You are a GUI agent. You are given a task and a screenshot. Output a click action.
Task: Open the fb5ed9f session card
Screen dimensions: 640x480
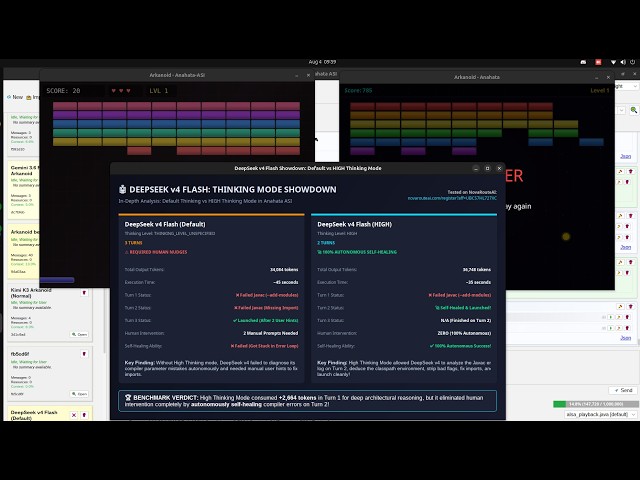80,394
